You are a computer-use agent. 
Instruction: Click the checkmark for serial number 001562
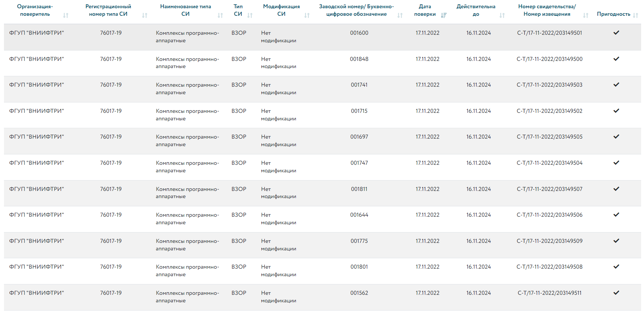click(616, 293)
